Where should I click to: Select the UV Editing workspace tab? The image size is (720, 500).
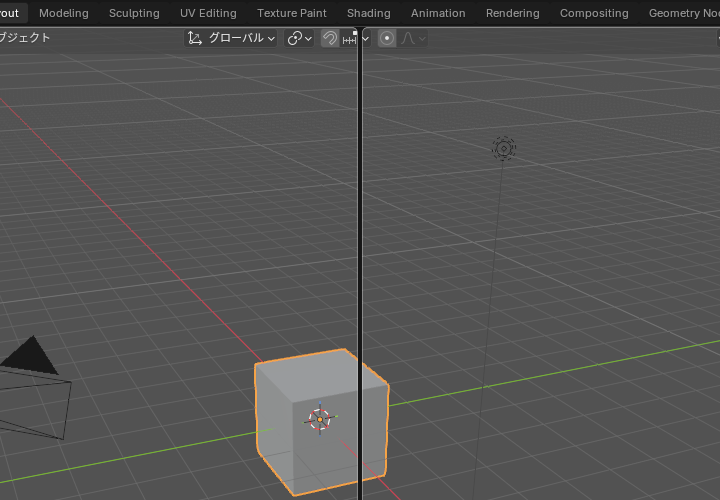click(x=208, y=13)
